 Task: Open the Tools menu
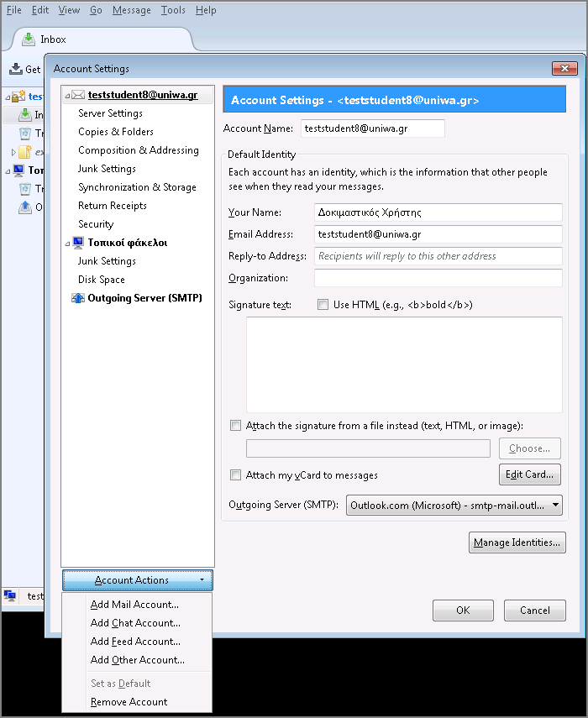click(173, 10)
